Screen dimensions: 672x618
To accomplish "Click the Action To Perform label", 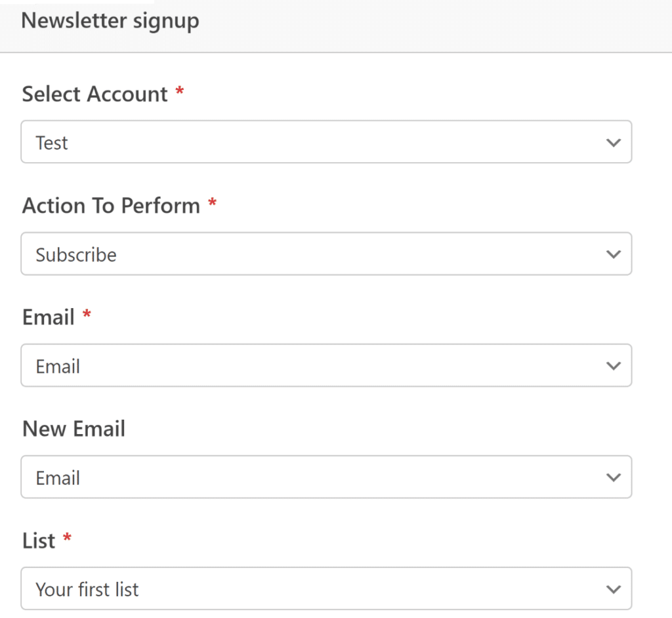I will [111, 206].
